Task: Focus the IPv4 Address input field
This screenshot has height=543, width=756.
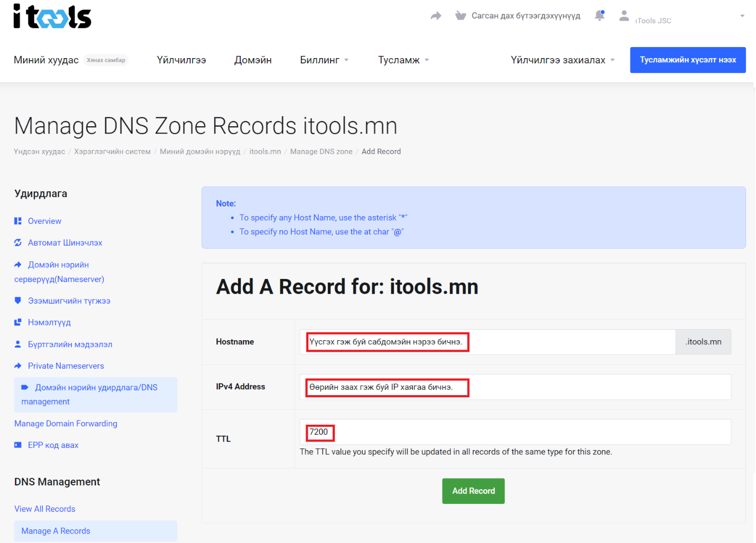Action: click(x=515, y=387)
